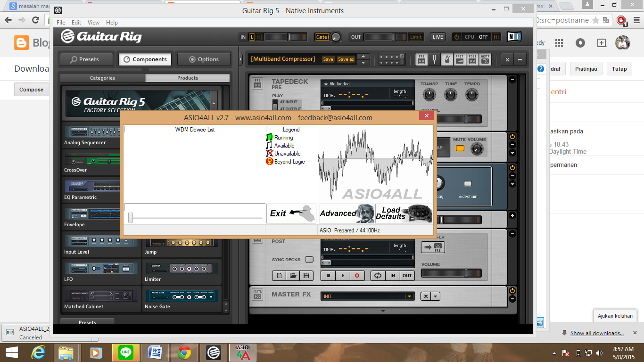644x362 pixels.
Task: Enable the left input channel L
Action: [x=252, y=37]
